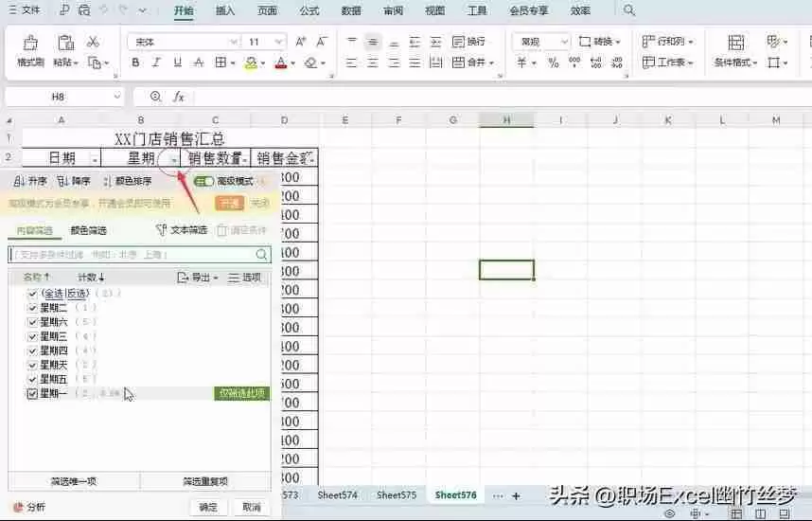Image resolution: width=812 pixels, height=521 pixels.
Task: Uncheck the 星期三 filter checkbox
Action: 32,336
